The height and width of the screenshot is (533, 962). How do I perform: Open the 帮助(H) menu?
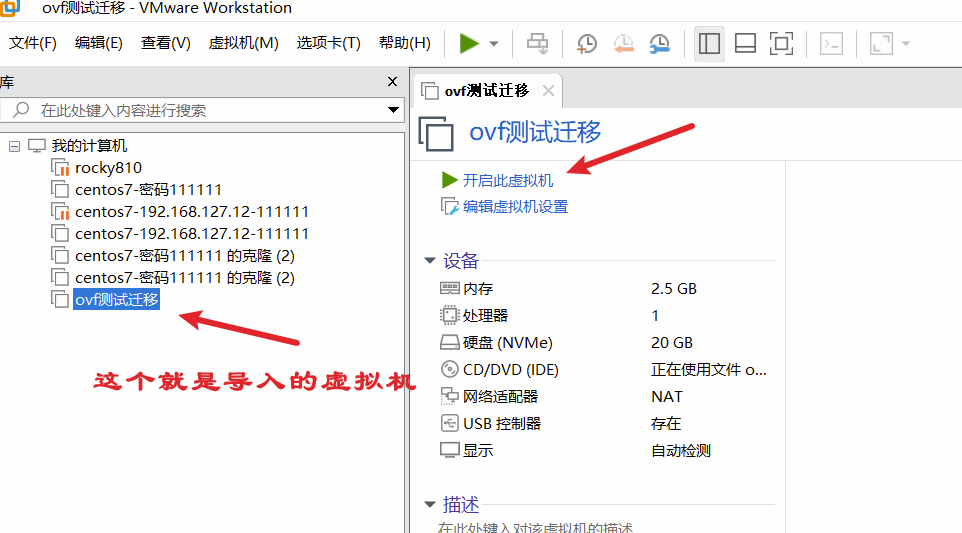[x=405, y=43]
